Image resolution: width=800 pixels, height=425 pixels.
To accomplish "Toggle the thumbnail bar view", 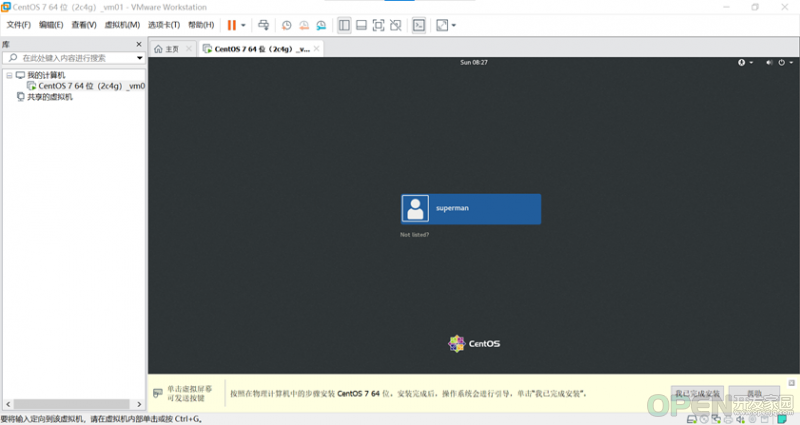I will coord(361,25).
